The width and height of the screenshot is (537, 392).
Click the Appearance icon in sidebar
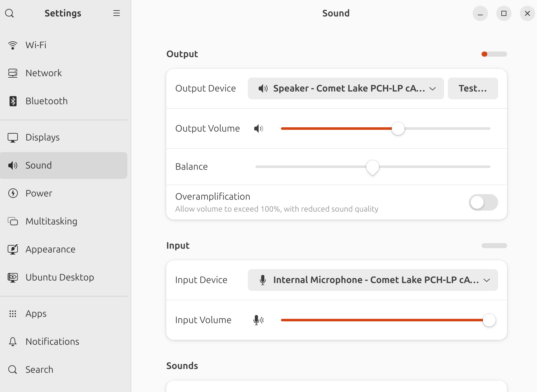13,249
